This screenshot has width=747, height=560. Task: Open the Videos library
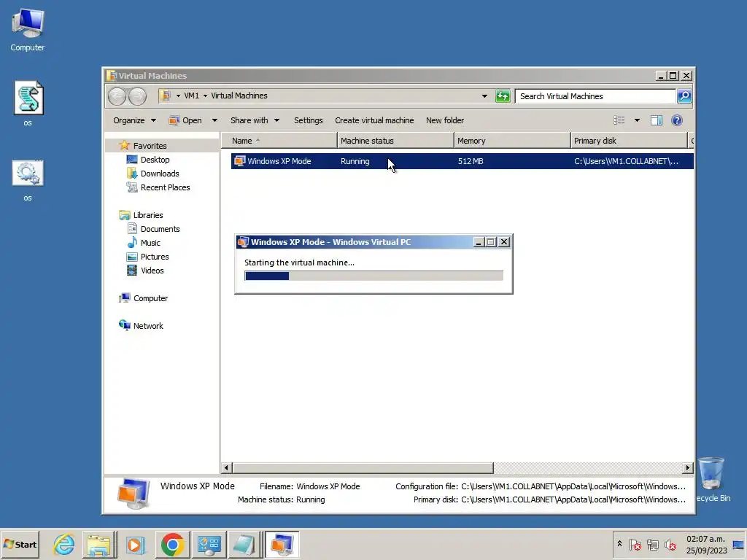pos(152,270)
